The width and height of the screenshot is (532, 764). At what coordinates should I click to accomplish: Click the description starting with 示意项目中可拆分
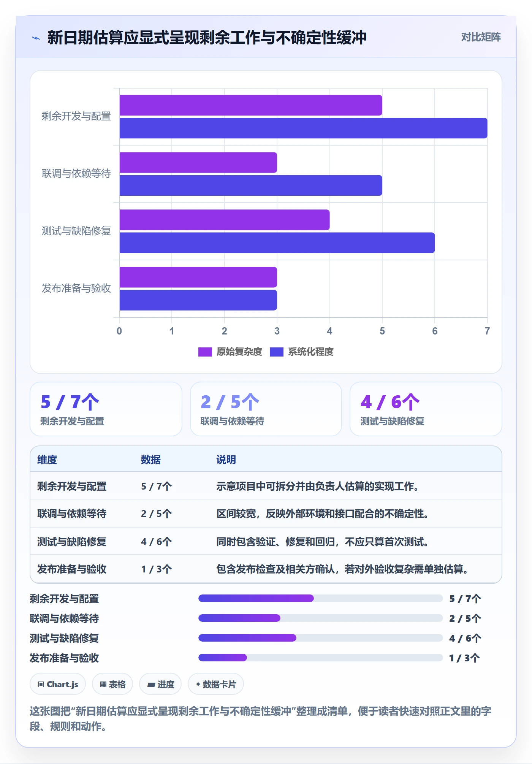[318, 486]
